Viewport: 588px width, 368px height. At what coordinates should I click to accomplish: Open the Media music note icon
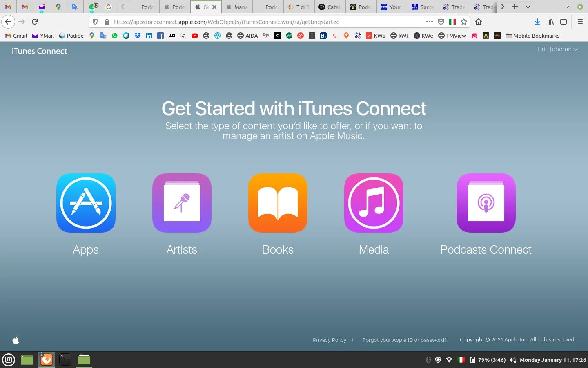pyautogui.click(x=374, y=203)
